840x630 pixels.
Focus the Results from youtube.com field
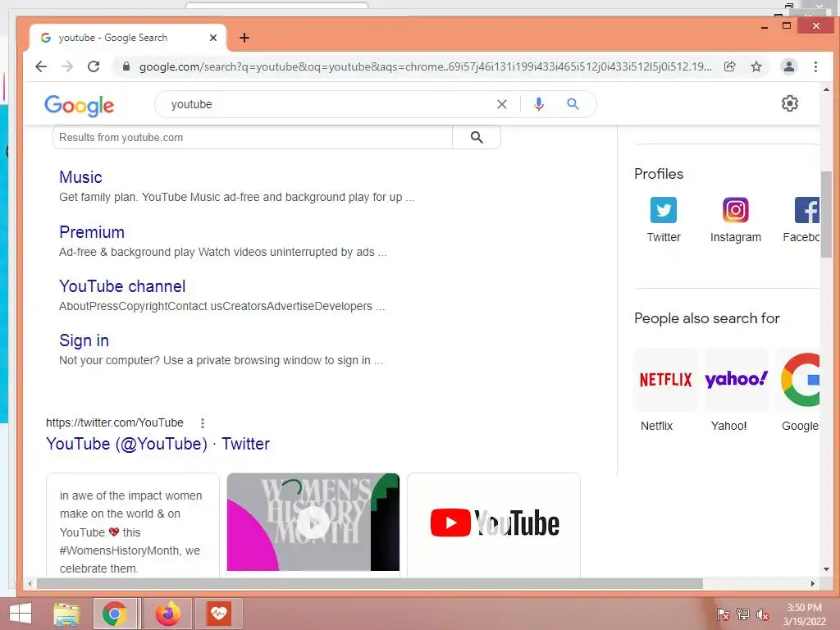pyautogui.click(x=253, y=137)
